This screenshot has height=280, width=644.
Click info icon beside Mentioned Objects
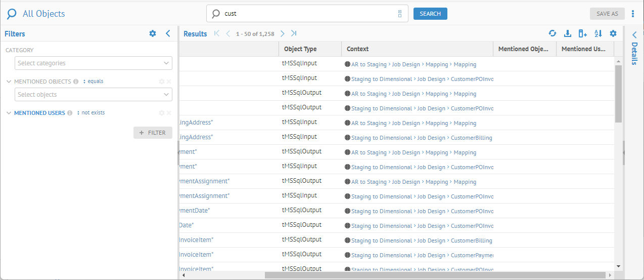pyautogui.click(x=76, y=82)
